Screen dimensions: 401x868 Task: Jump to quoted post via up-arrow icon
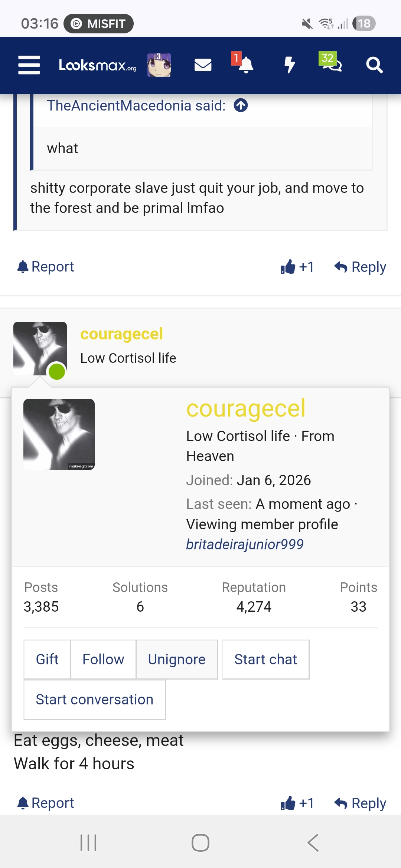[x=241, y=105]
